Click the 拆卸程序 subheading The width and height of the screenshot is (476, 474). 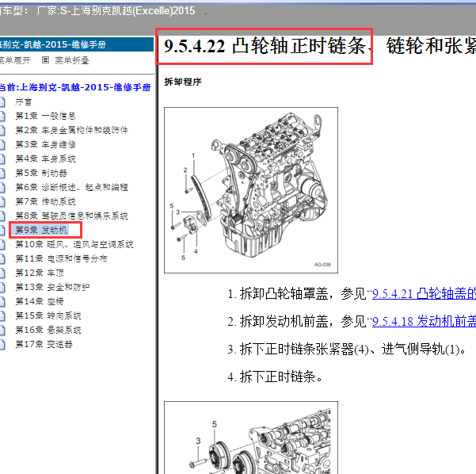tap(183, 82)
